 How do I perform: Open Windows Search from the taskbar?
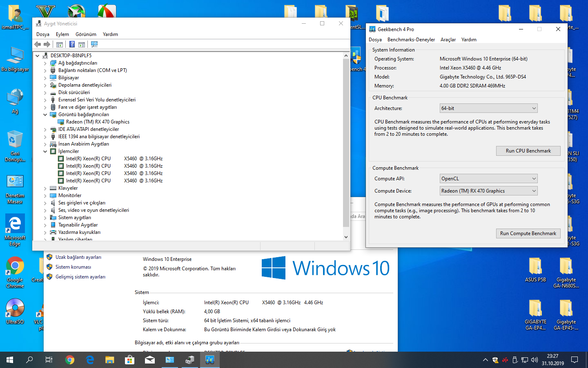point(29,360)
